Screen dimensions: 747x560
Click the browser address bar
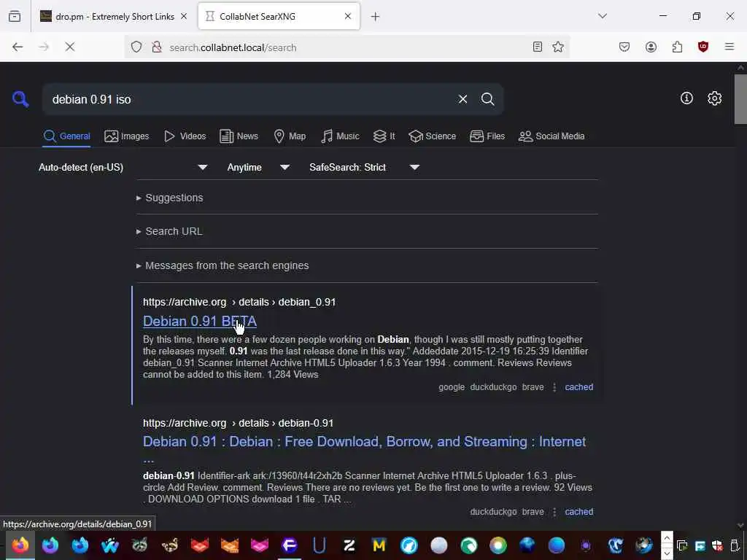click(x=345, y=47)
